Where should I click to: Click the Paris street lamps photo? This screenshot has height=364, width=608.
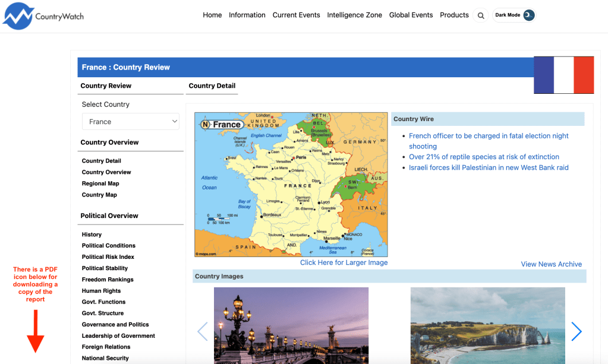pos(291,325)
